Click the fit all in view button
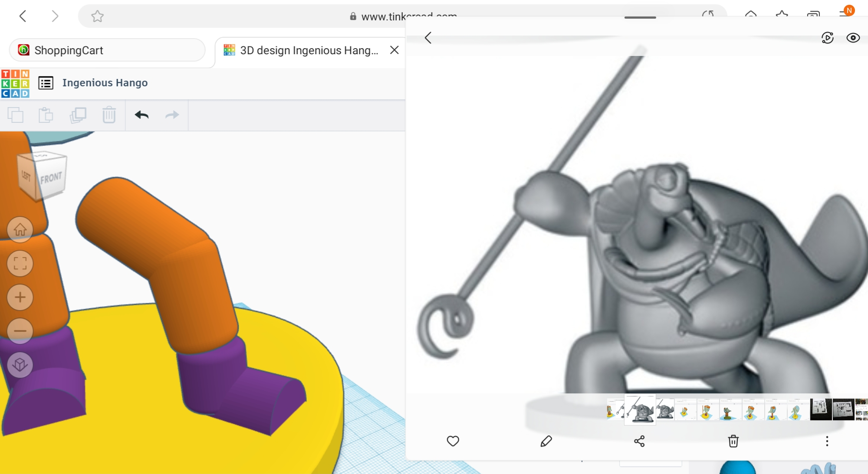The image size is (868, 474). tap(20, 263)
